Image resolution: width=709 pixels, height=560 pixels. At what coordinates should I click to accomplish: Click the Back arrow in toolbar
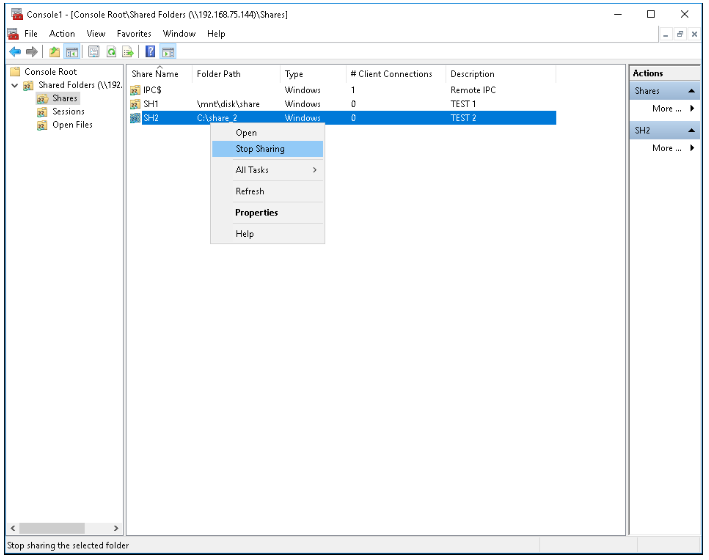15,52
